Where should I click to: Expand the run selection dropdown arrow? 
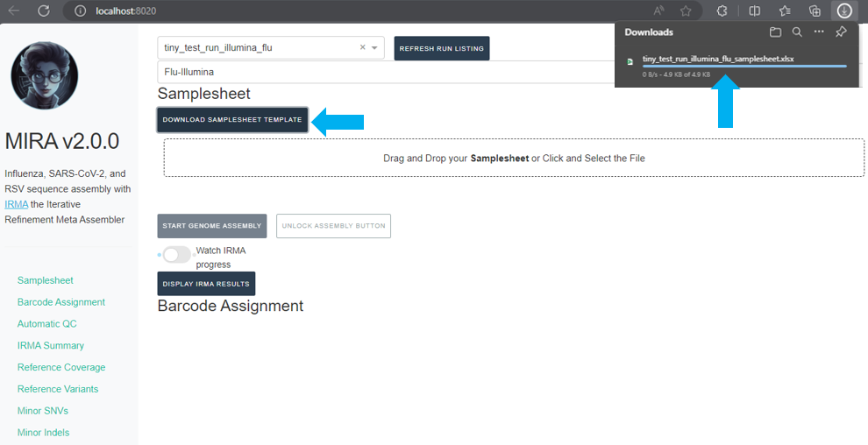pyautogui.click(x=375, y=48)
